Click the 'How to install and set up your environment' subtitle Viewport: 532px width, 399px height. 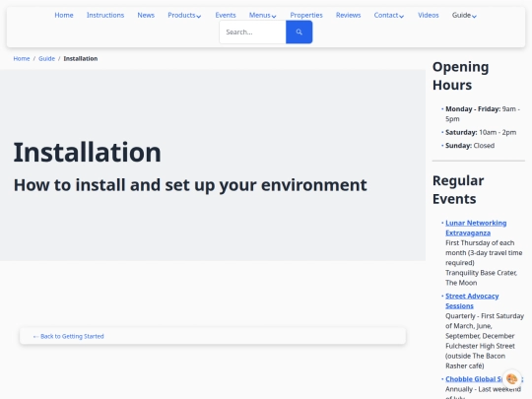(x=190, y=185)
